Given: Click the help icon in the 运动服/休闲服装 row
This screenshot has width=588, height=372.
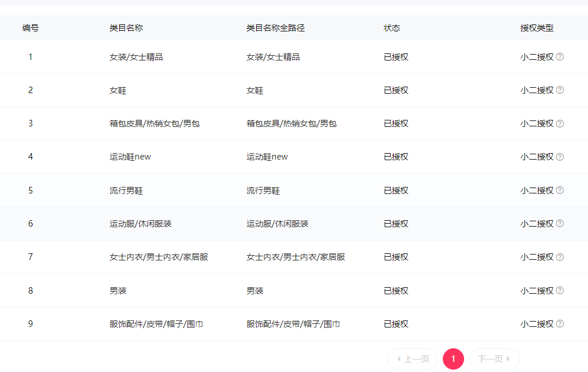Looking at the screenshot, I should pos(560,224).
